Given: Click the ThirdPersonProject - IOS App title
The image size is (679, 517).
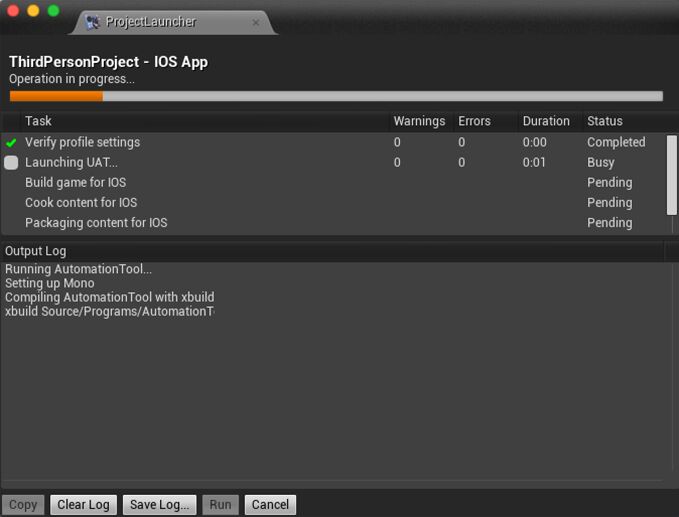Looking at the screenshot, I should click(x=108, y=62).
